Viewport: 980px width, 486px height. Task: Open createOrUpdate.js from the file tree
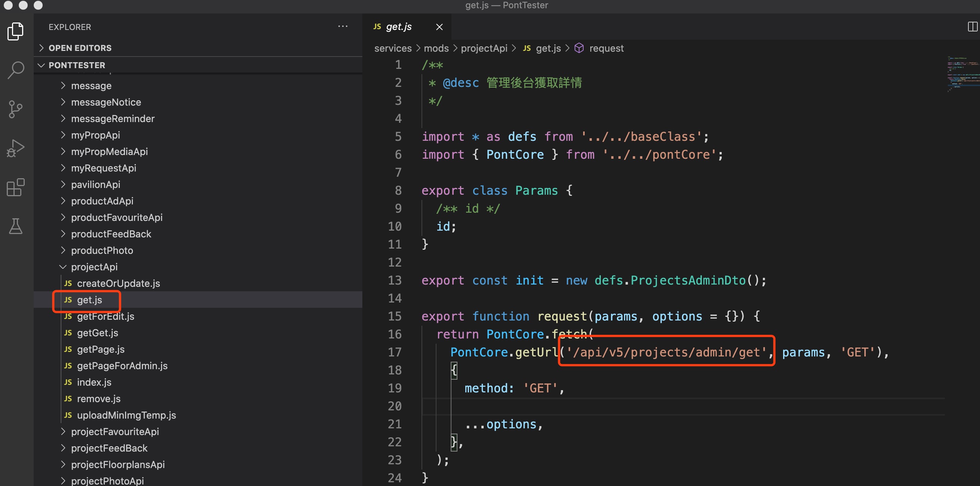click(118, 283)
